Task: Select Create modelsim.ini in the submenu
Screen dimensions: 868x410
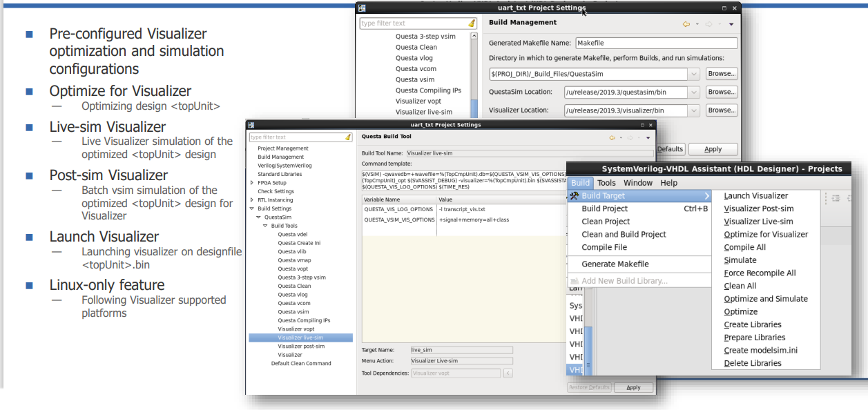Action: coord(766,351)
